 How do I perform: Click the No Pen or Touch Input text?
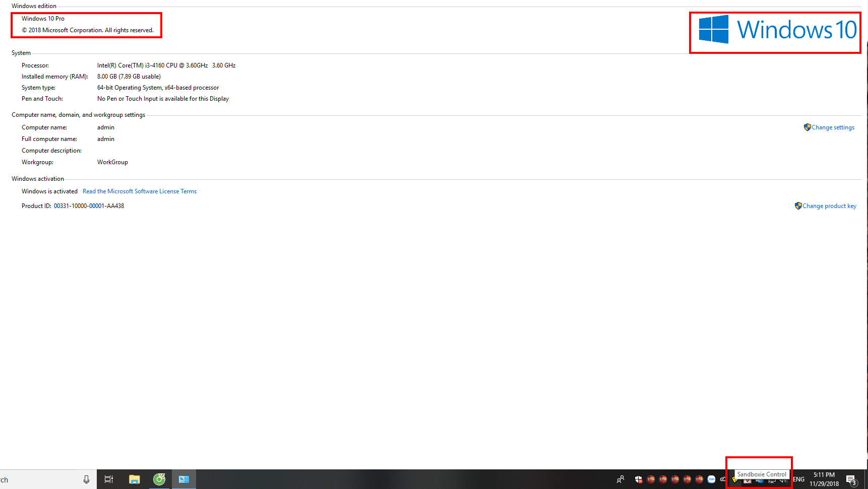click(163, 99)
